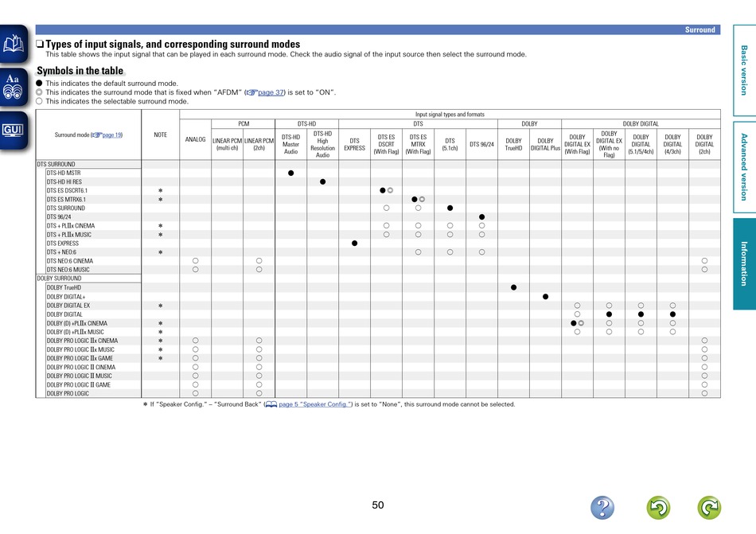Open the page 5 "Speaker Config." link

click(x=315, y=404)
